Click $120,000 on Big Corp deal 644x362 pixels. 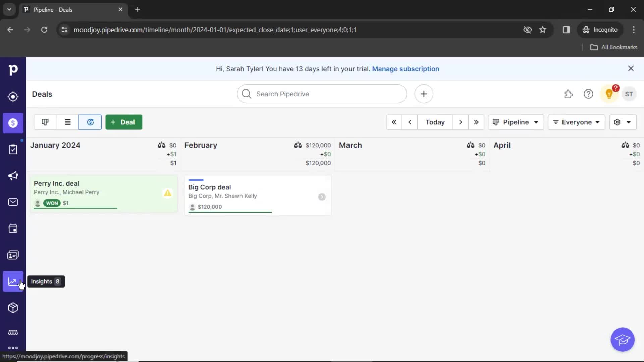pos(210,207)
